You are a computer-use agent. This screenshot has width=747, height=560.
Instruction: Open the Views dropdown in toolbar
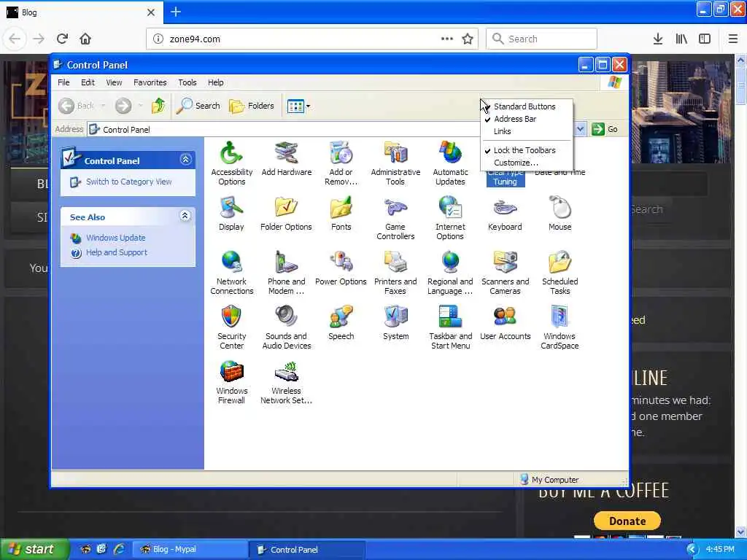point(298,106)
